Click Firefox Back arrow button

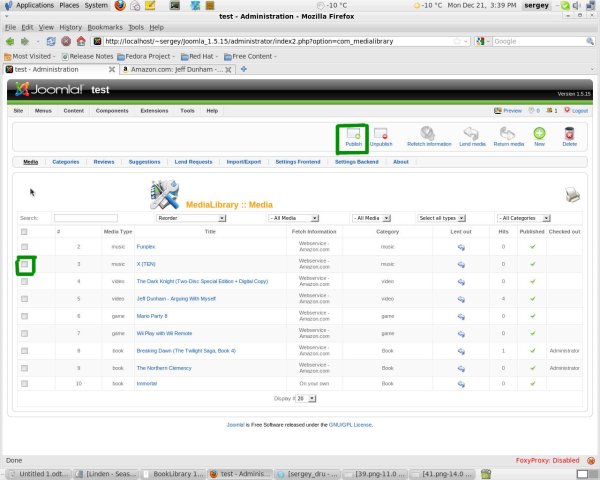point(10,41)
